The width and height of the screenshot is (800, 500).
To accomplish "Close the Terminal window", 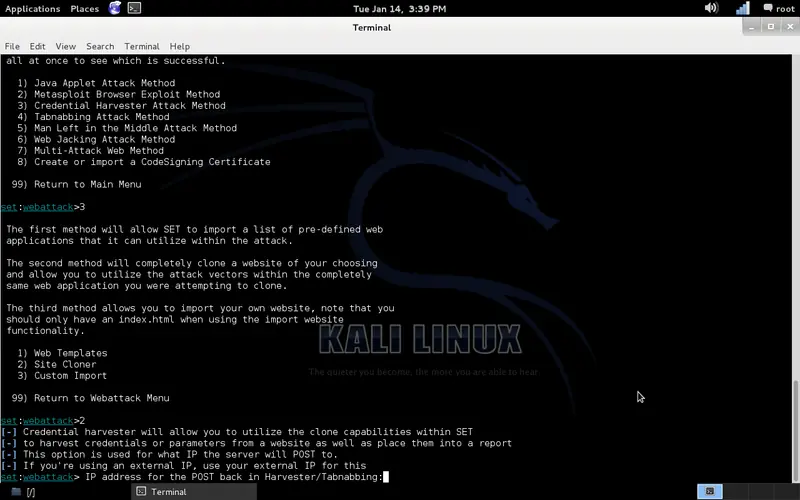I will (790, 27).
